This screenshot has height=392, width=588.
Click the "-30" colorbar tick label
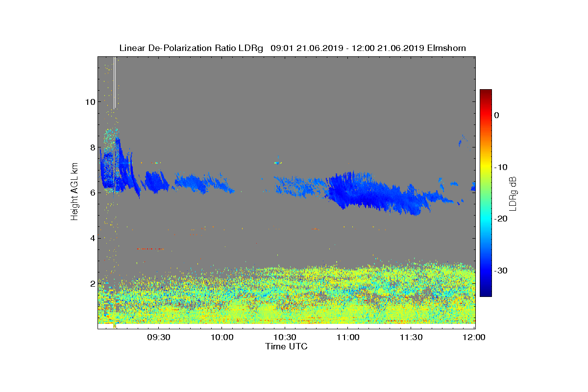500,271
